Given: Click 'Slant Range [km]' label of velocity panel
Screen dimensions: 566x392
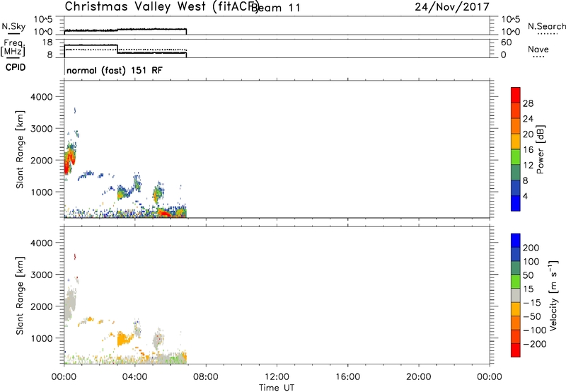Looking at the screenshot, I should [x=20, y=296].
